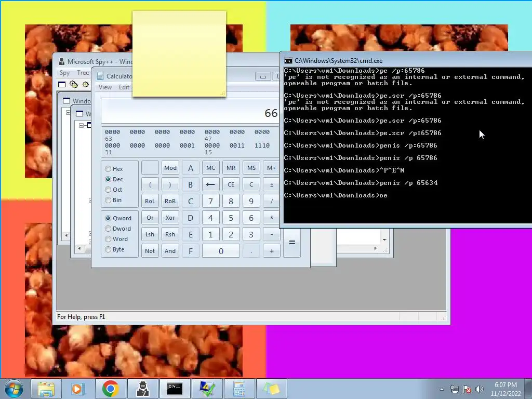Open Windows Media Player from the taskbar
The width and height of the screenshot is (532, 399).
click(78, 389)
